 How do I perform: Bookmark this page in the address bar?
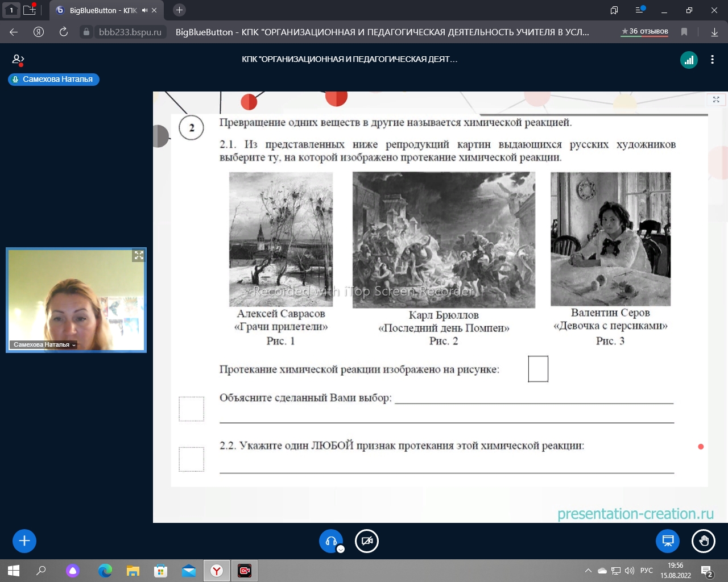(x=684, y=32)
